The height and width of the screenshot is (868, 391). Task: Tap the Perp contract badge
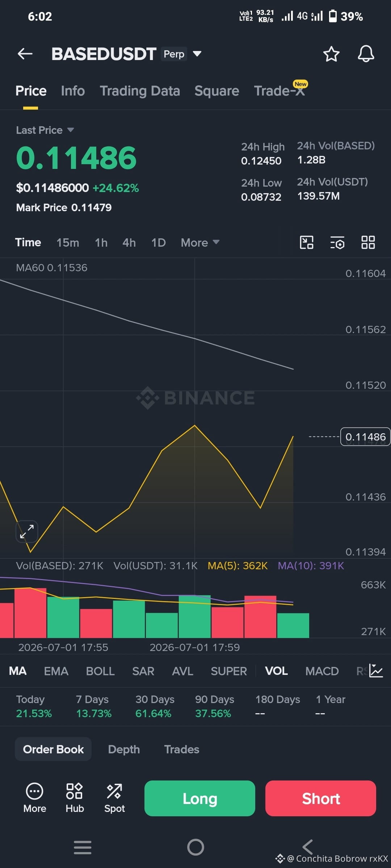(174, 54)
